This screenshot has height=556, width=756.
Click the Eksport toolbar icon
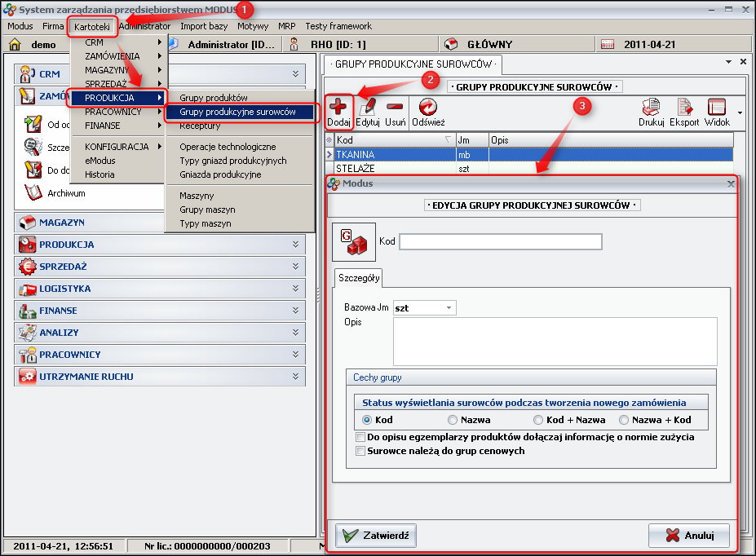(684, 107)
